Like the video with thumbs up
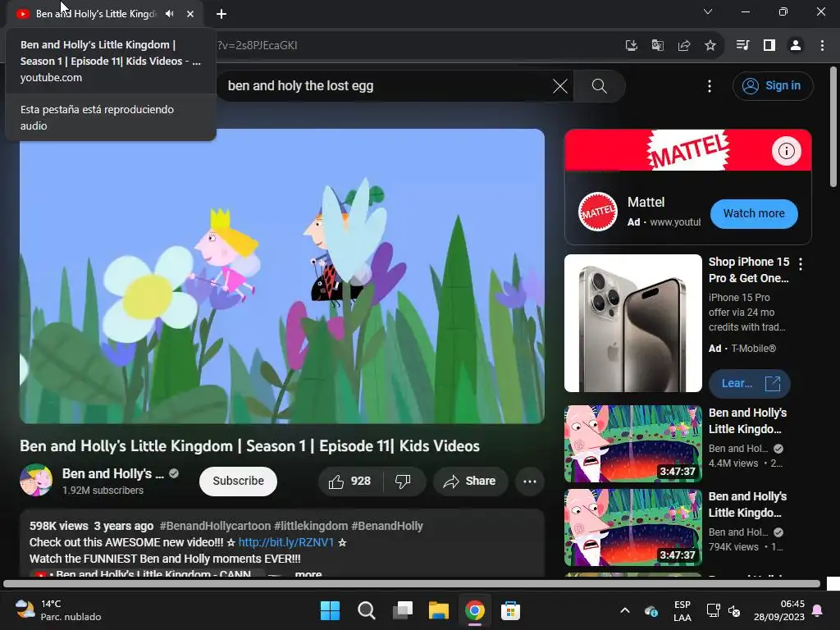 point(350,481)
